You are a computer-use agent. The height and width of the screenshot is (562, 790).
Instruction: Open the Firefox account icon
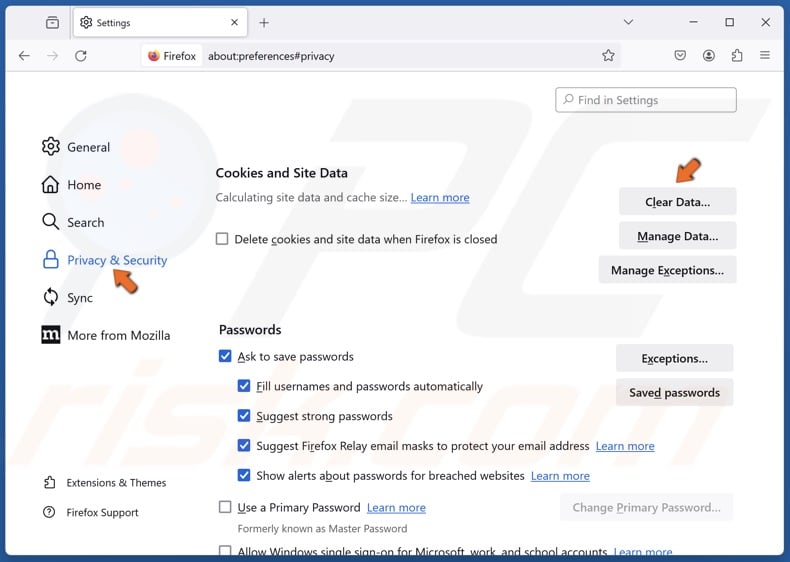tap(708, 55)
